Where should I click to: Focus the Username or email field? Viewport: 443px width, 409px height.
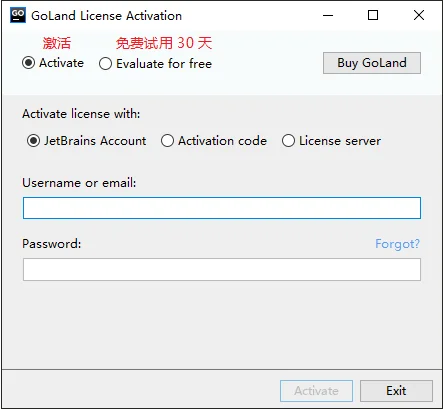click(x=222, y=208)
